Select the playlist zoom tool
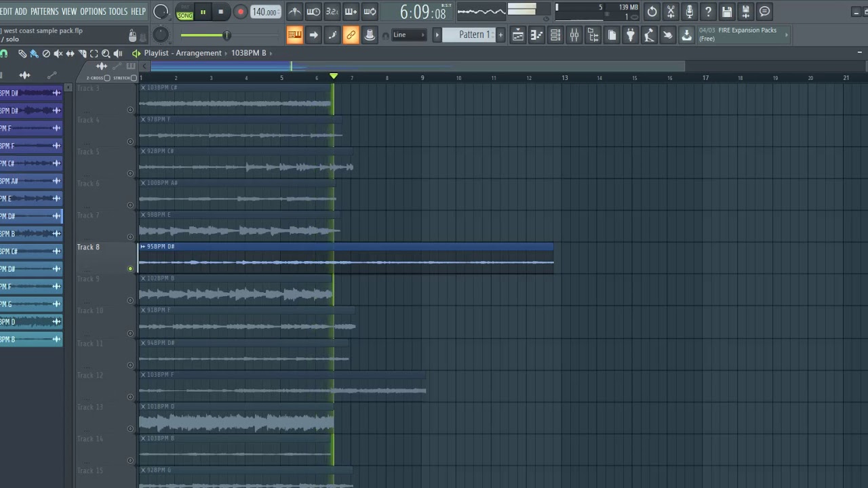Viewport: 868px width, 488px height. (x=106, y=54)
